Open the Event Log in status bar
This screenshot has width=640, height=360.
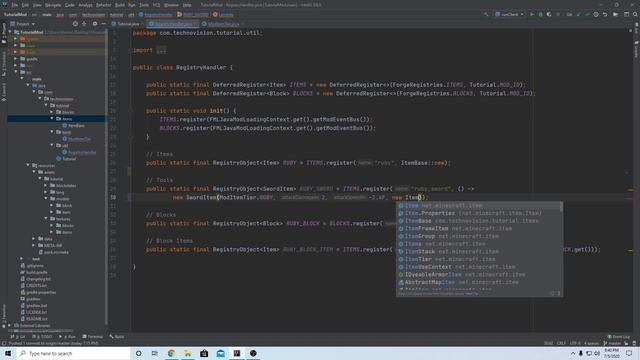coord(619,337)
